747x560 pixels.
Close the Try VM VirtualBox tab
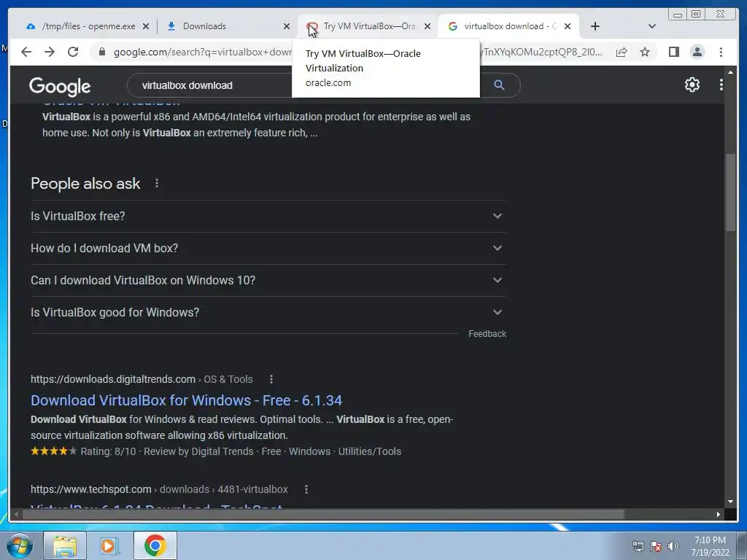tap(427, 26)
